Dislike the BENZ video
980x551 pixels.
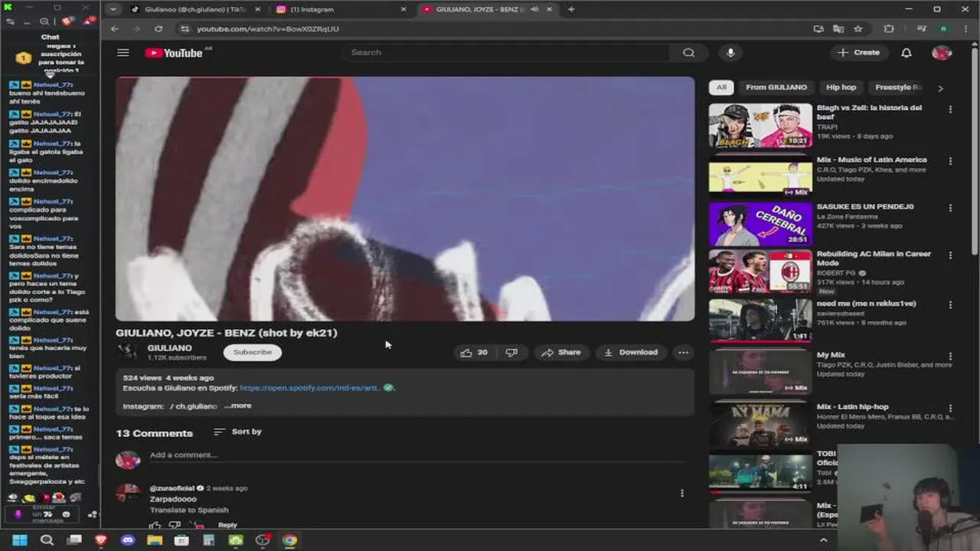(511, 352)
